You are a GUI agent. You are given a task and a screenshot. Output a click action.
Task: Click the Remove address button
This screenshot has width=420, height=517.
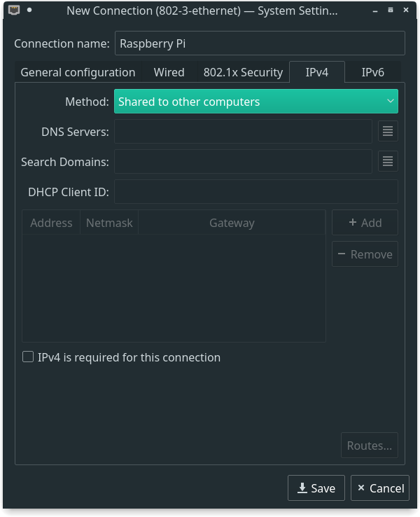[x=365, y=254]
